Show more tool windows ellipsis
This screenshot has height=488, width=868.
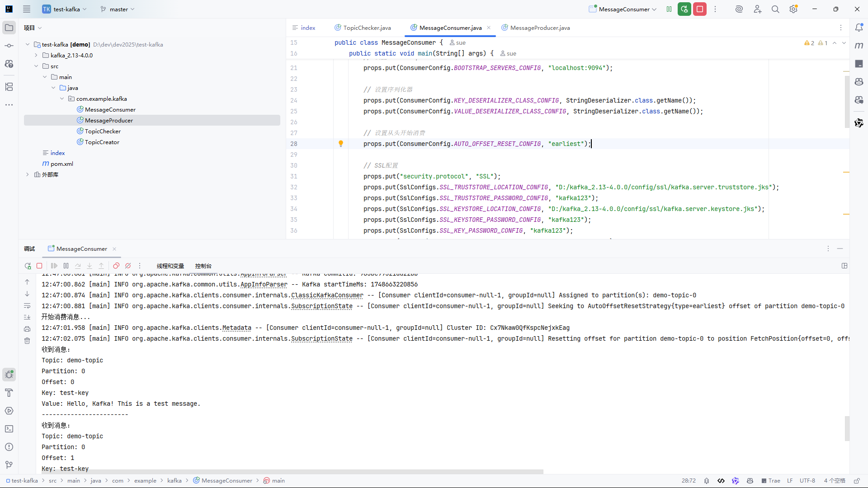pos(9,105)
